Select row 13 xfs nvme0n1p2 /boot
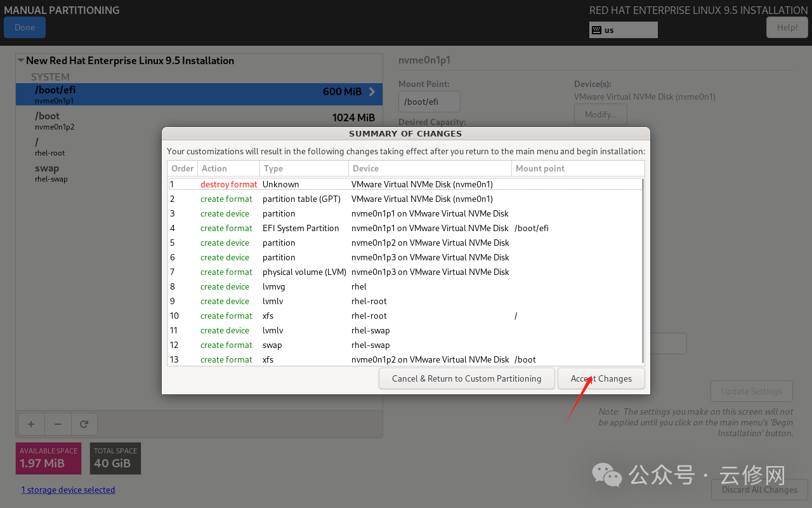Image resolution: width=812 pixels, height=508 pixels. pyautogui.click(x=405, y=359)
